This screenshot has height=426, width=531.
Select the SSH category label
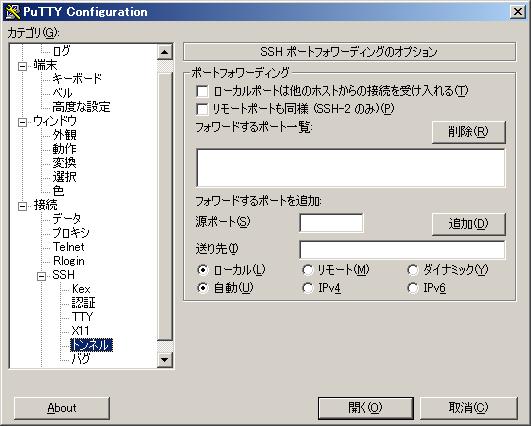[x=63, y=275]
